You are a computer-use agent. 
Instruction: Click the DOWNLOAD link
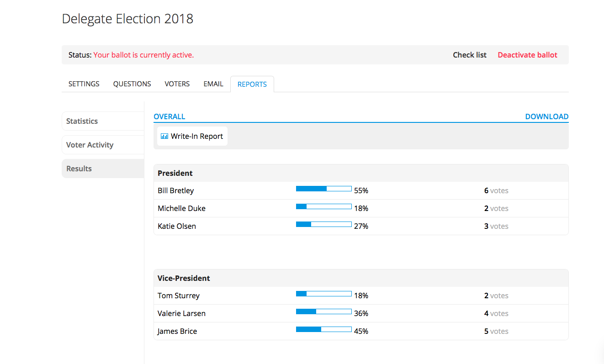[546, 116]
